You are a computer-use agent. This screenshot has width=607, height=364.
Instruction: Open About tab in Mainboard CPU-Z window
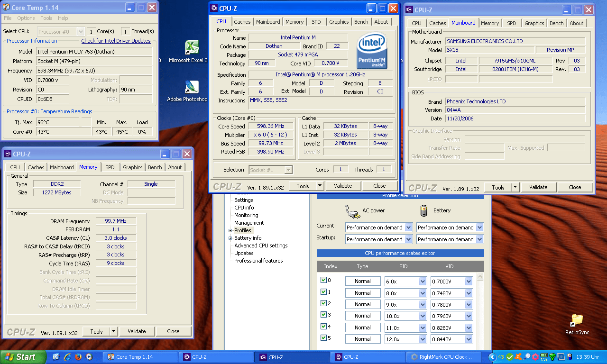tap(577, 23)
